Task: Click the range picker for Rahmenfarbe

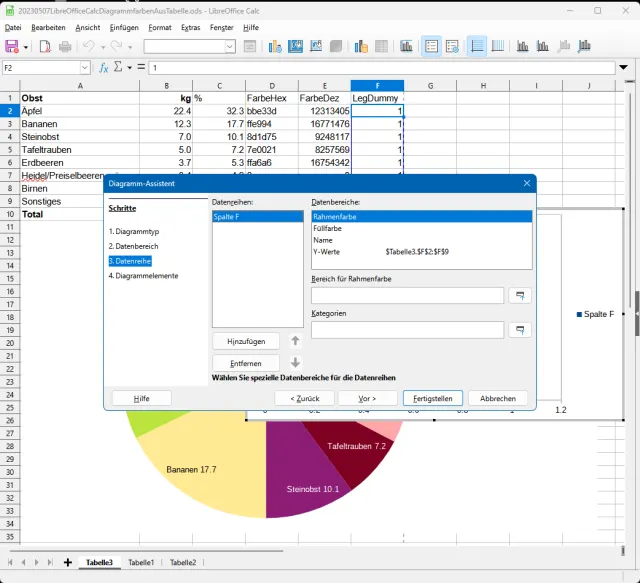Action: coord(520,296)
